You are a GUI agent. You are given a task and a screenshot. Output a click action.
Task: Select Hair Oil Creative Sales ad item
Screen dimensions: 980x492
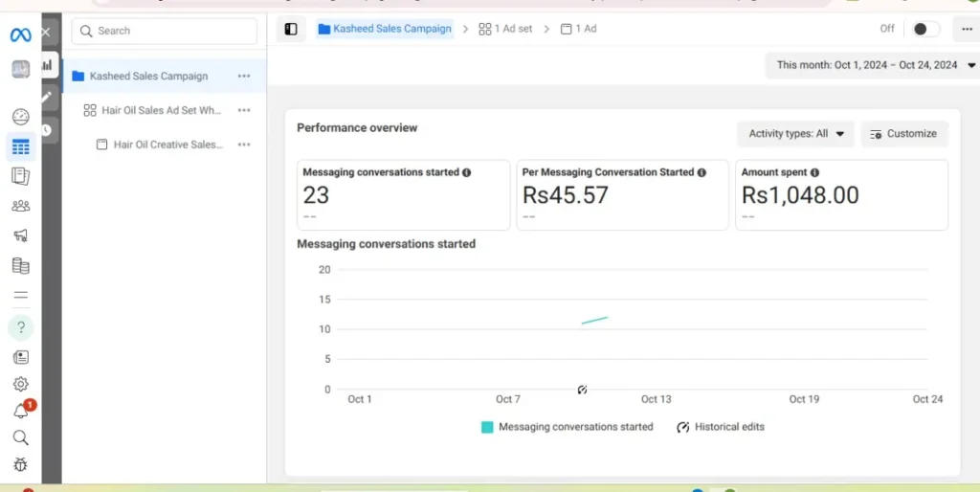tap(167, 145)
